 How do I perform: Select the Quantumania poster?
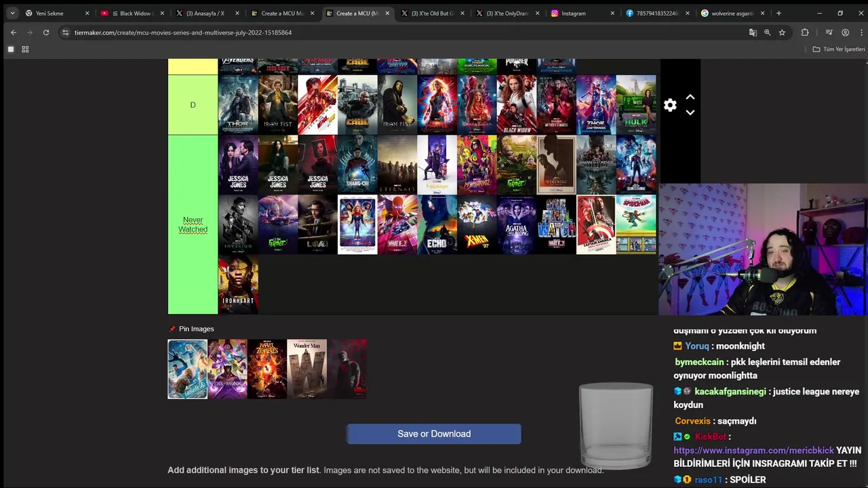(636, 165)
